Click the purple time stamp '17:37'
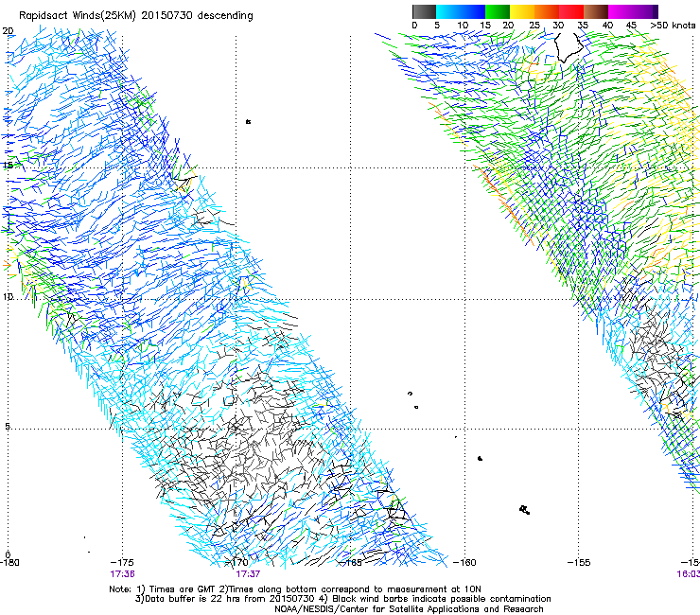This screenshot has height=615, width=700. click(x=248, y=574)
